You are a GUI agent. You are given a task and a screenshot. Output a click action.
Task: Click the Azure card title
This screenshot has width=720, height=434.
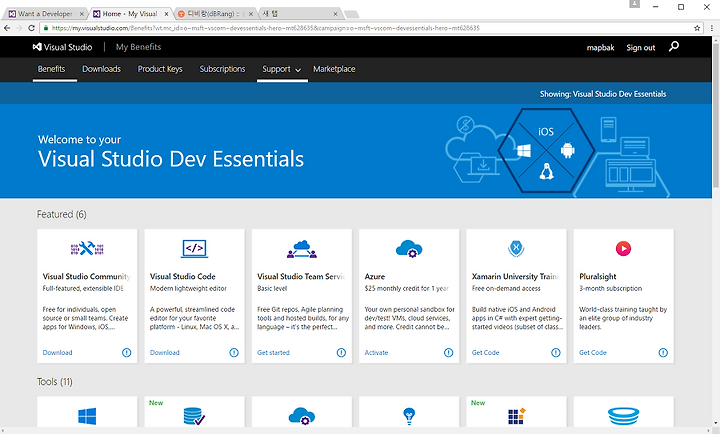pos(375,276)
